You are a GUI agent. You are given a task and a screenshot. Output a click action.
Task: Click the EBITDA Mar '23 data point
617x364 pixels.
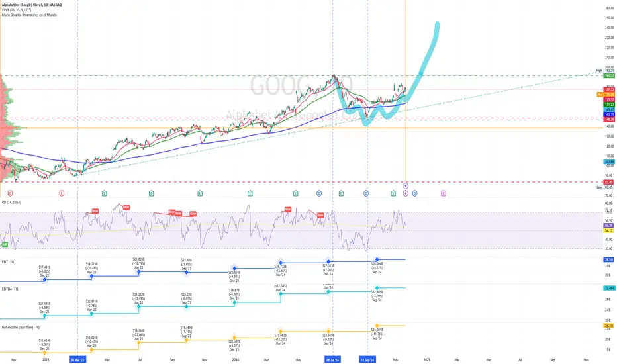click(91, 314)
